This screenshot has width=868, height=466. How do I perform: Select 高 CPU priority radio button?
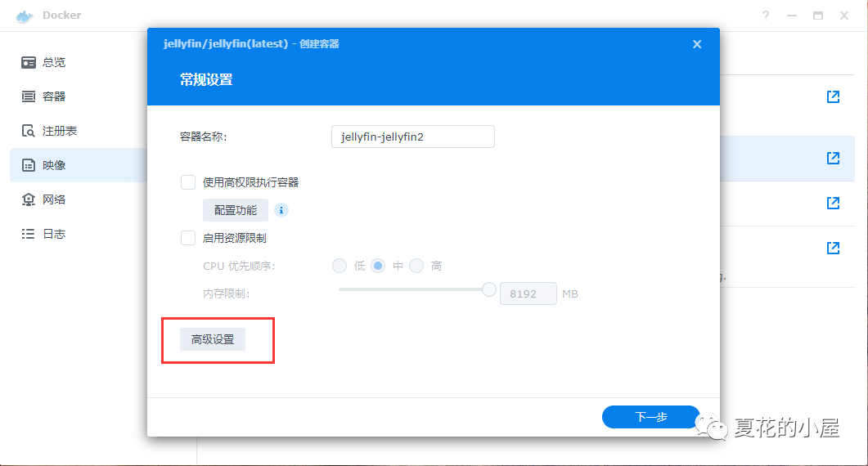tap(416, 266)
